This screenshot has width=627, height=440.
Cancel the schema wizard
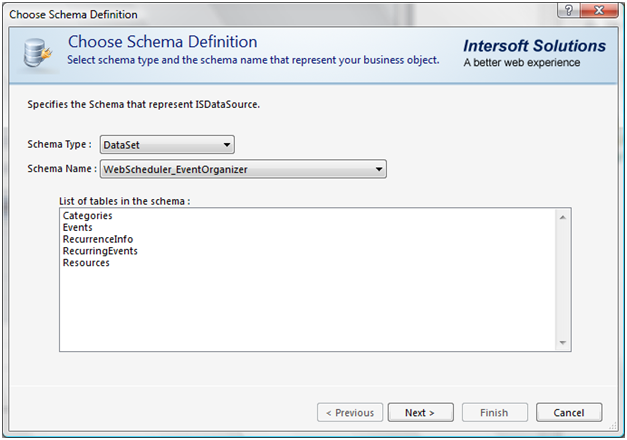[569, 412]
